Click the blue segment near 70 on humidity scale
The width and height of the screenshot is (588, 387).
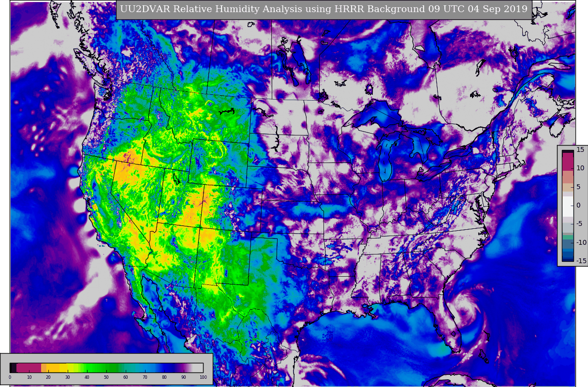[x=145, y=368]
